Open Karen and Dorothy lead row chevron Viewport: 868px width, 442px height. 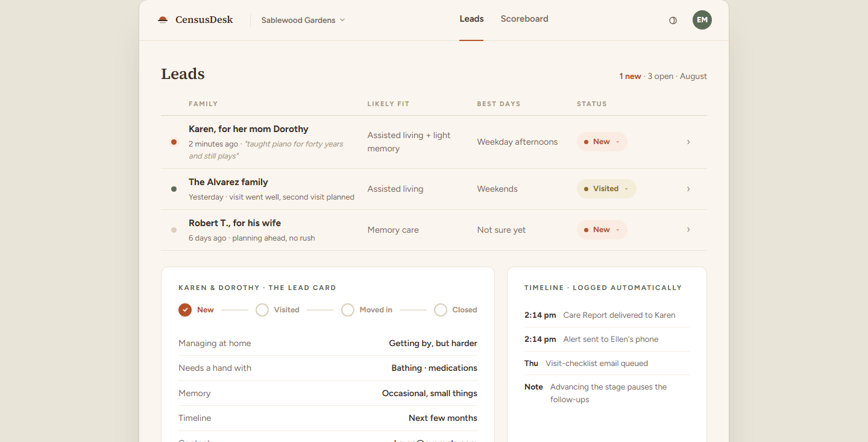click(x=688, y=142)
